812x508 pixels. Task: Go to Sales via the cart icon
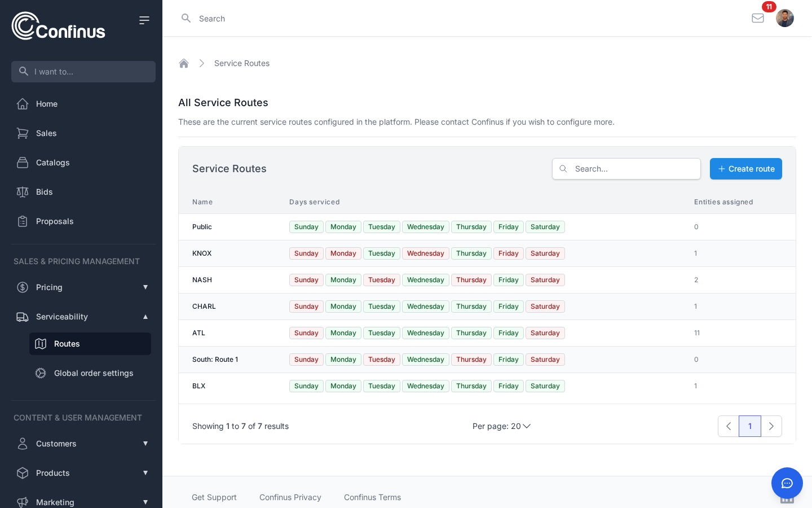tap(23, 133)
